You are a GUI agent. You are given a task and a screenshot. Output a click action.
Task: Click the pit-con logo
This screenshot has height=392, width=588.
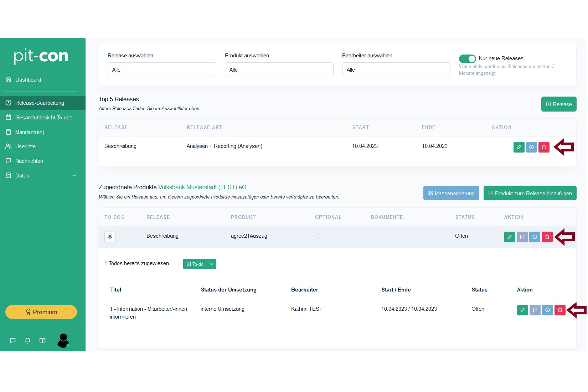point(41,56)
